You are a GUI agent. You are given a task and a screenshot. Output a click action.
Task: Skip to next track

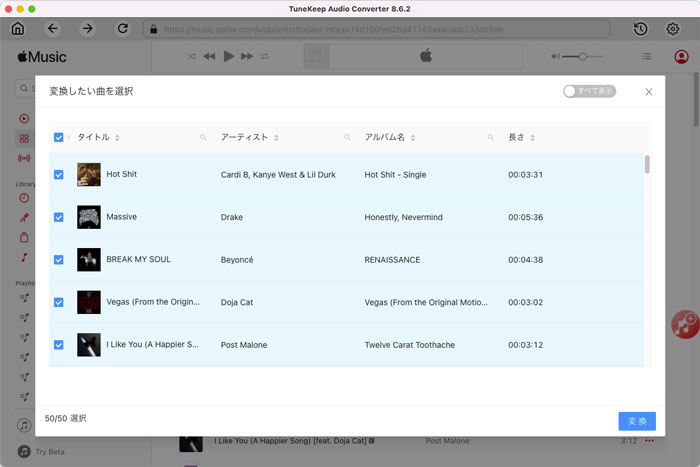(247, 56)
